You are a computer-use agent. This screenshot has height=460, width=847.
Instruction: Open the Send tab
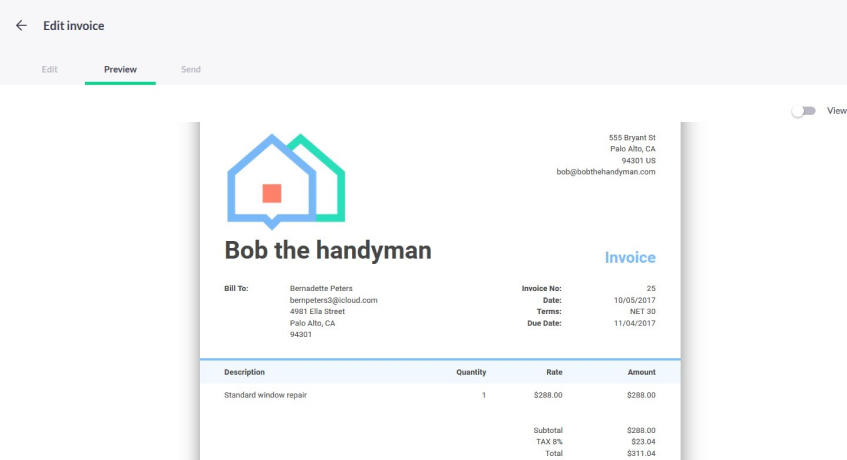click(x=190, y=69)
